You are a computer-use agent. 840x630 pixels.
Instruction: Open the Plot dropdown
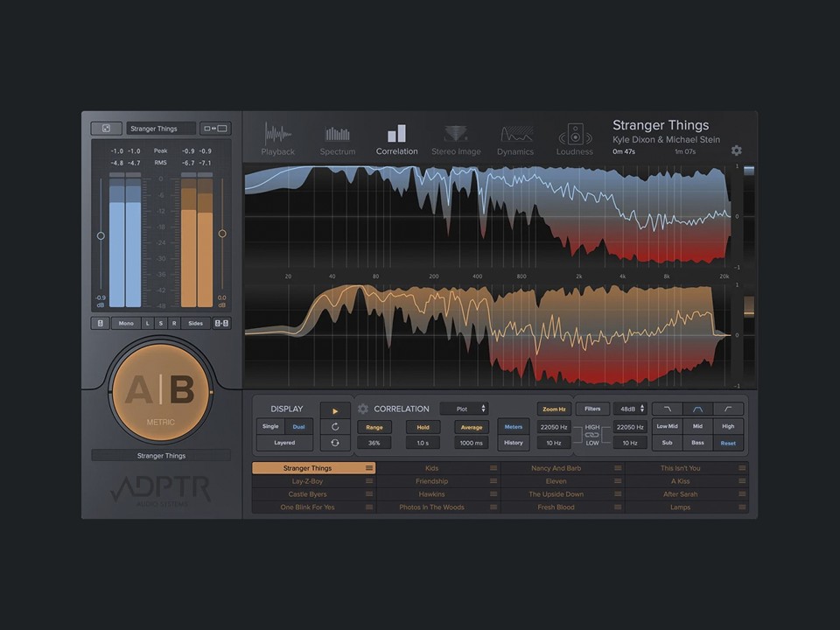pos(465,409)
